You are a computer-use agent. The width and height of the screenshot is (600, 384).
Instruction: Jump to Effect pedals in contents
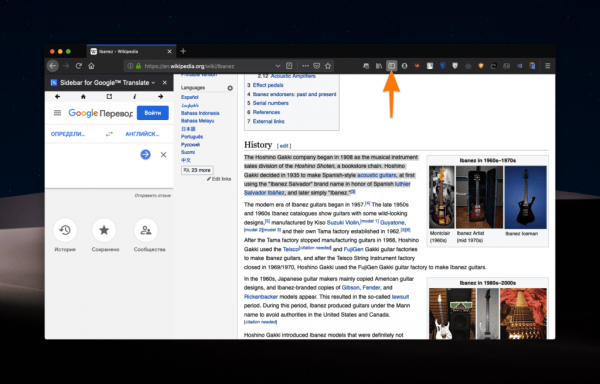click(x=268, y=85)
